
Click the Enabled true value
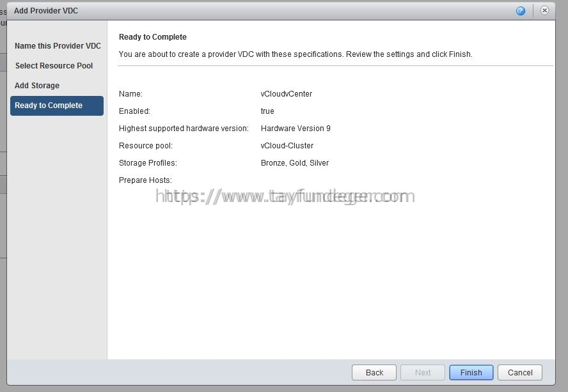tap(267, 111)
